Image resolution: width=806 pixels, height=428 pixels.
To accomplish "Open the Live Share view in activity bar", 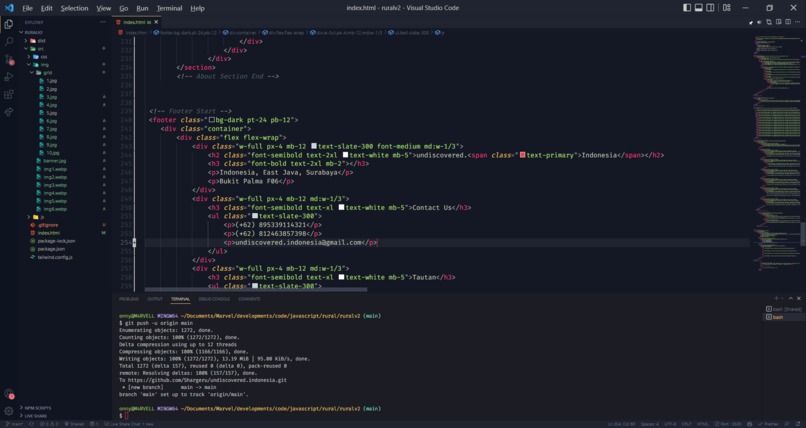I will click(x=9, y=112).
